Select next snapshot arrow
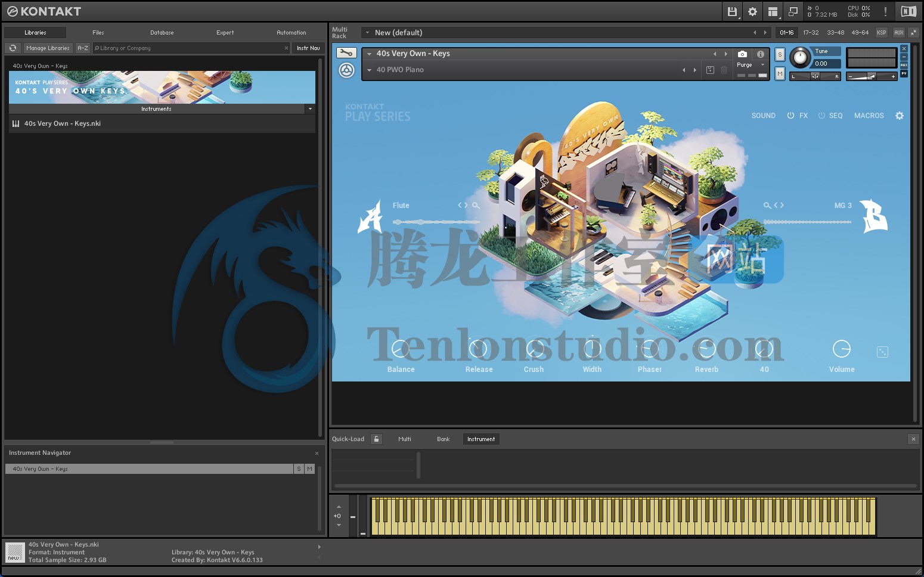Image resolution: width=924 pixels, height=577 pixels. [x=695, y=70]
